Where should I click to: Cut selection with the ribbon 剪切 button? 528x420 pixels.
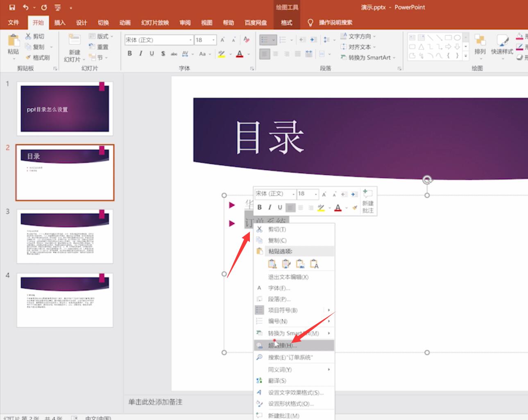coord(35,36)
